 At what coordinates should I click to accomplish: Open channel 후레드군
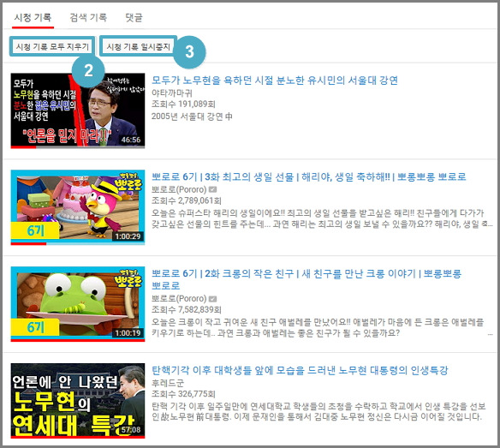click(x=168, y=383)
